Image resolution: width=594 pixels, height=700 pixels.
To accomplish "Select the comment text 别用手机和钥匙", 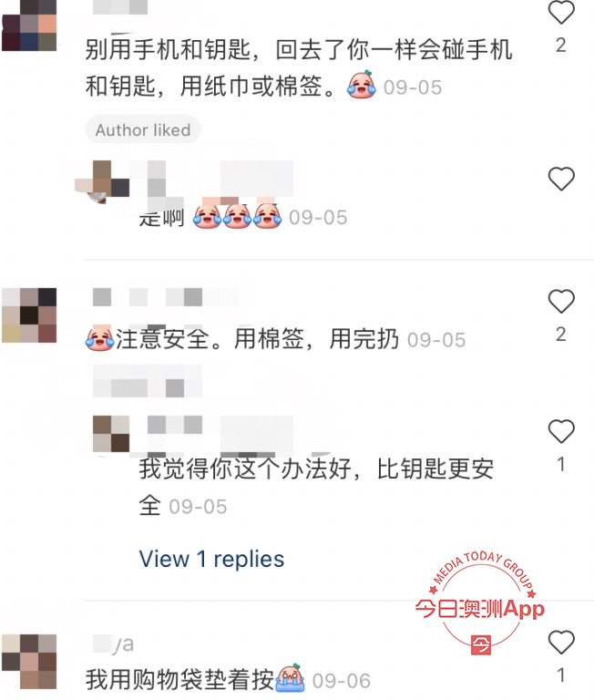I will [x=299, y=67].
